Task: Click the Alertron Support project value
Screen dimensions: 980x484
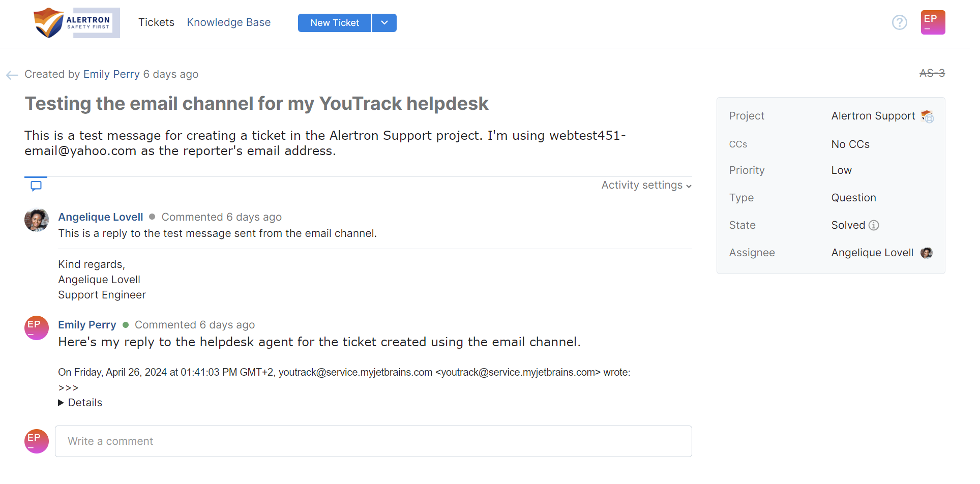Action: pyautogui.click(x=873, y=116)
